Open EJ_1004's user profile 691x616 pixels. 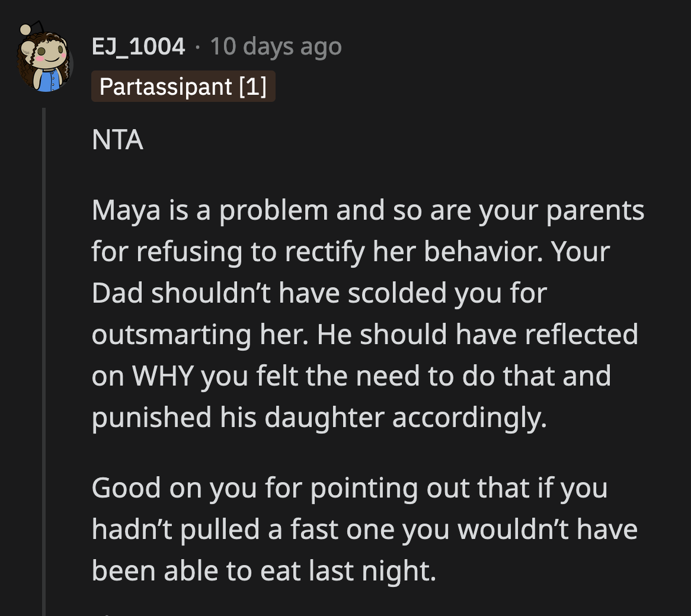(x=137, y=46)
